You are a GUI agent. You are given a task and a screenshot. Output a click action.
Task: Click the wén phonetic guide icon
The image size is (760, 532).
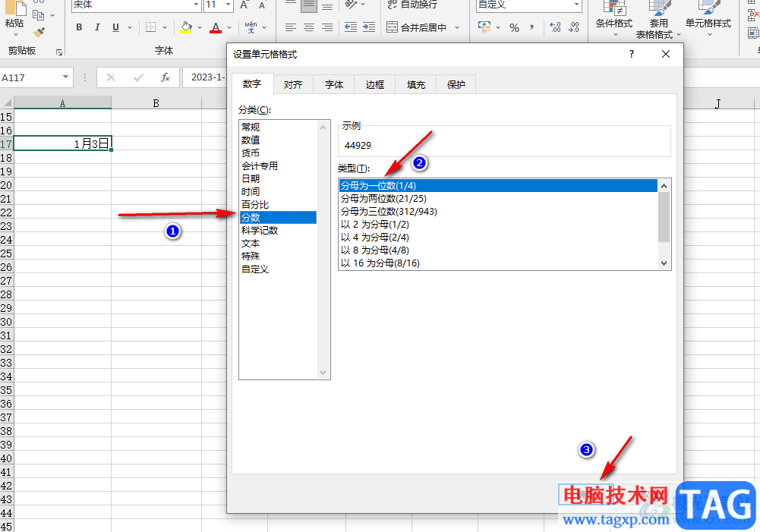251,27
